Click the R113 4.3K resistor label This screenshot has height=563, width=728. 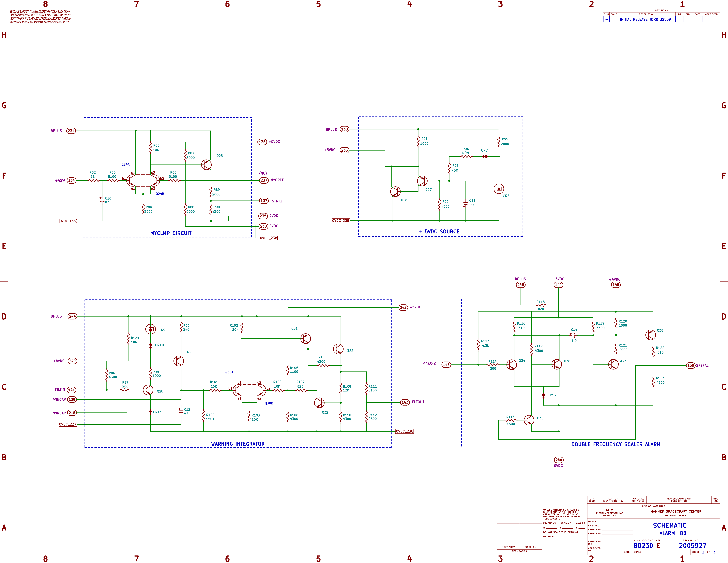[485, 344]
